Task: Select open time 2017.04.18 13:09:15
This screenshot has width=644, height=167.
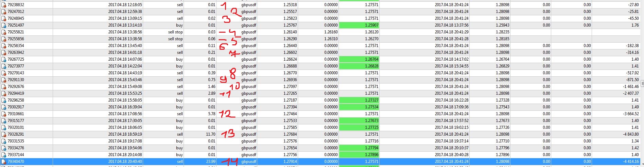Action: tap(125, 18)
